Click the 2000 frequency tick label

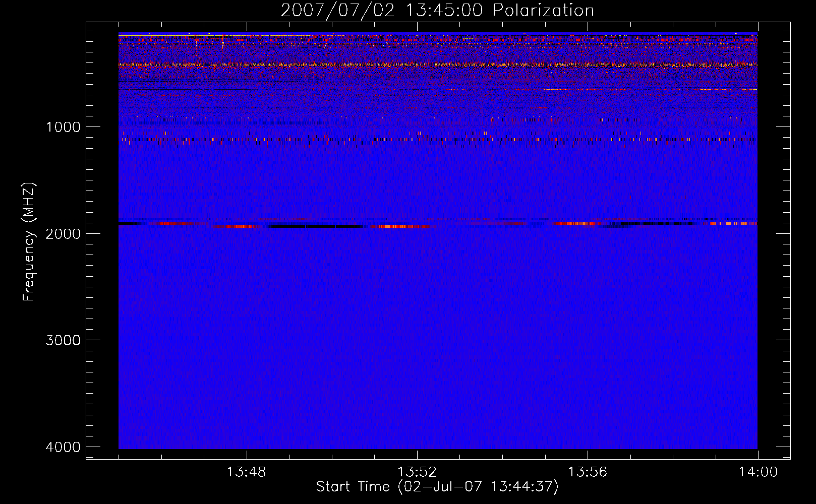tap(63, 234)
